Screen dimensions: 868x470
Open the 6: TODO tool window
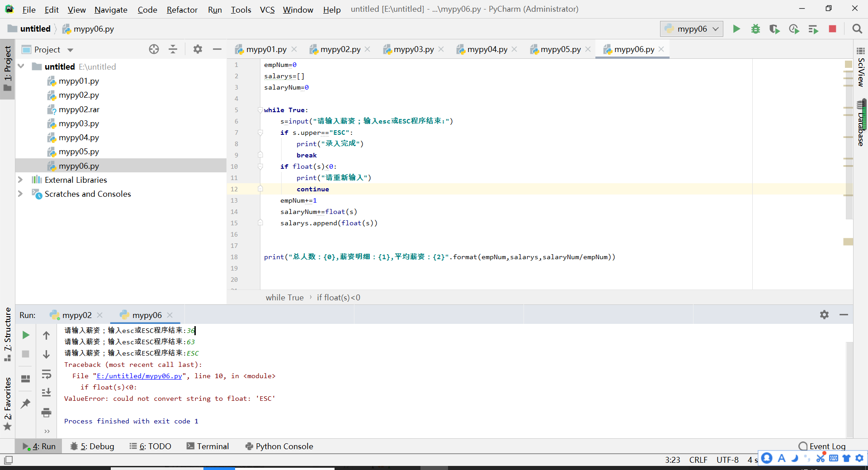[150, 446]
